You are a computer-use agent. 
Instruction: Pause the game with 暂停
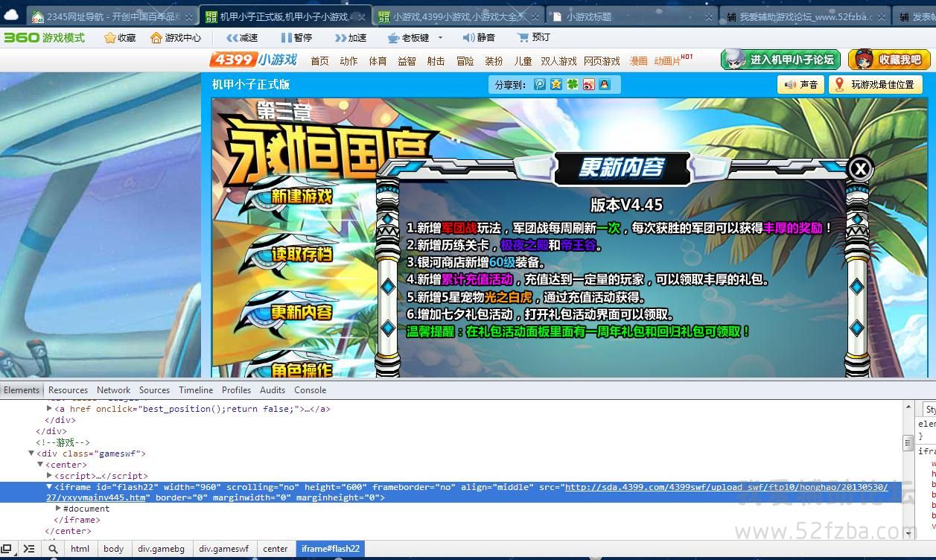296,37
